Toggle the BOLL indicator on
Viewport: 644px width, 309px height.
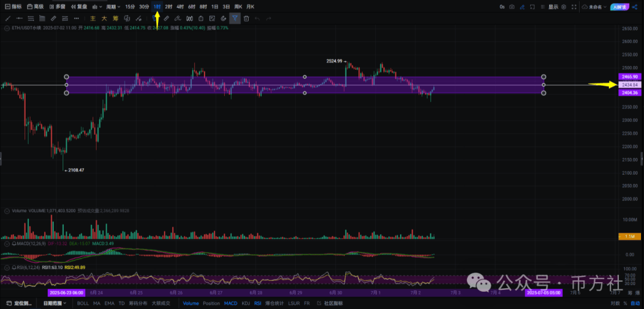[x=83, y=303]
